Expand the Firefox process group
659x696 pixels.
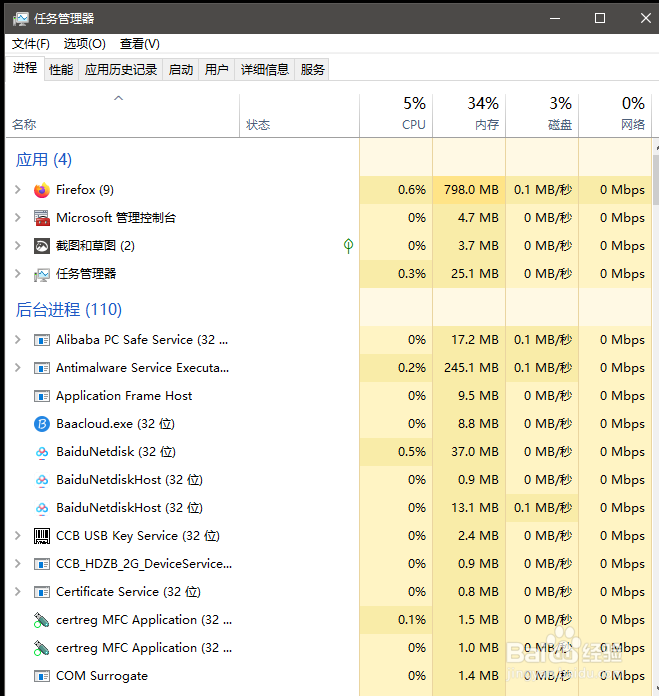(17, 190)
